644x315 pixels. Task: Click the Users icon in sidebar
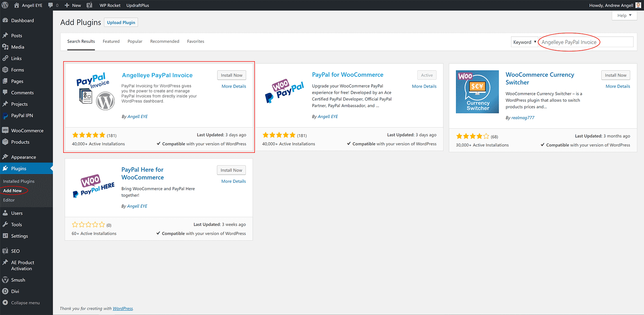point(5,213)
